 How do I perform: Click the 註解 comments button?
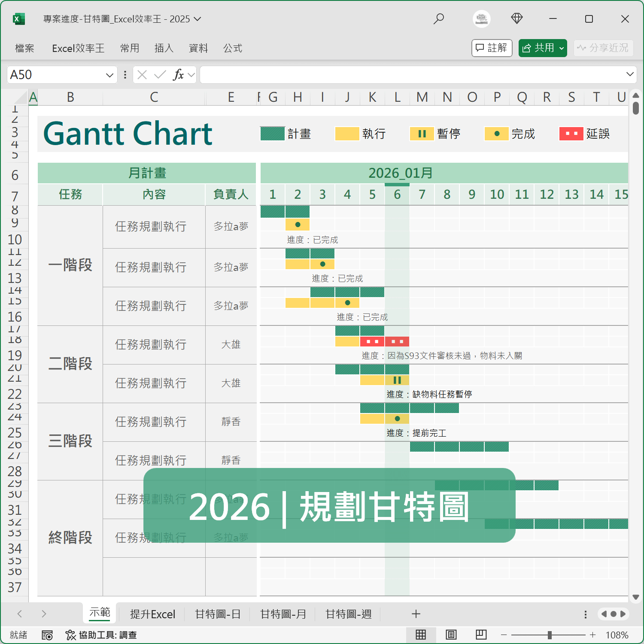tap(492, 48)
